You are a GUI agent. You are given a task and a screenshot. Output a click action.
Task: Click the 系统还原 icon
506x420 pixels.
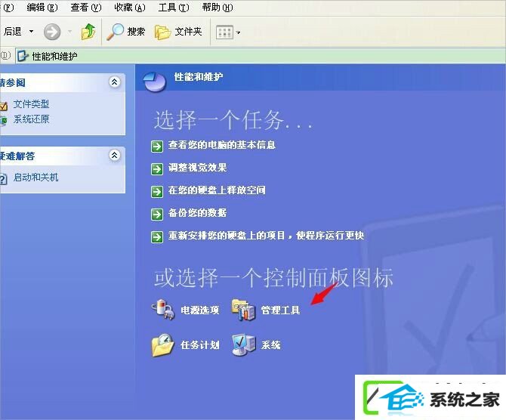pyautogui.click(x=4, y=121)
